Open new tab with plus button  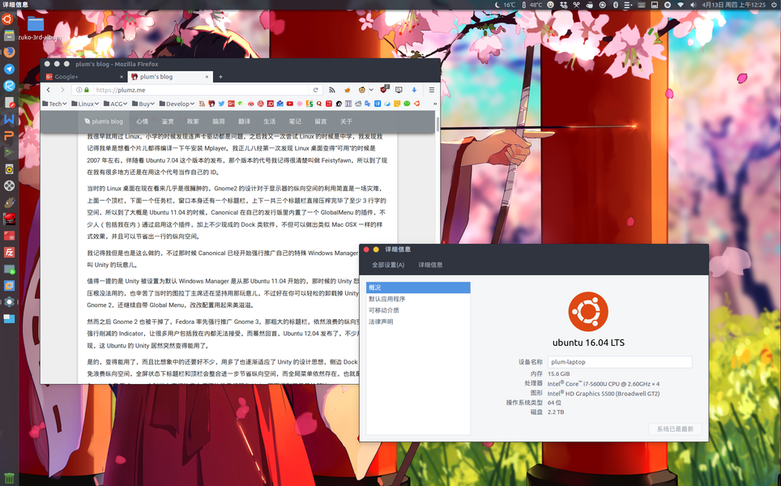(221, 76)
